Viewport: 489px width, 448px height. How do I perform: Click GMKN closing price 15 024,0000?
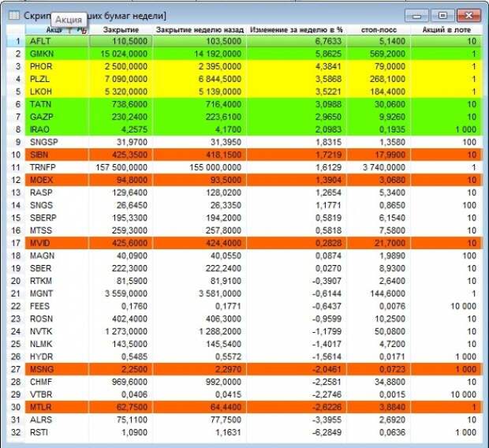(121, 54)
